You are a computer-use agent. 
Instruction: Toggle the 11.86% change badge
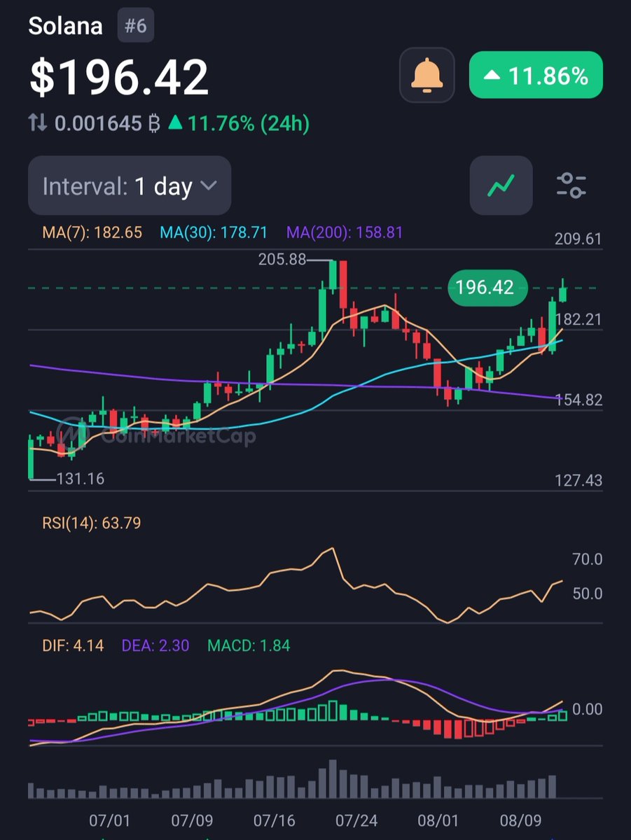click(x=536, y=76)
